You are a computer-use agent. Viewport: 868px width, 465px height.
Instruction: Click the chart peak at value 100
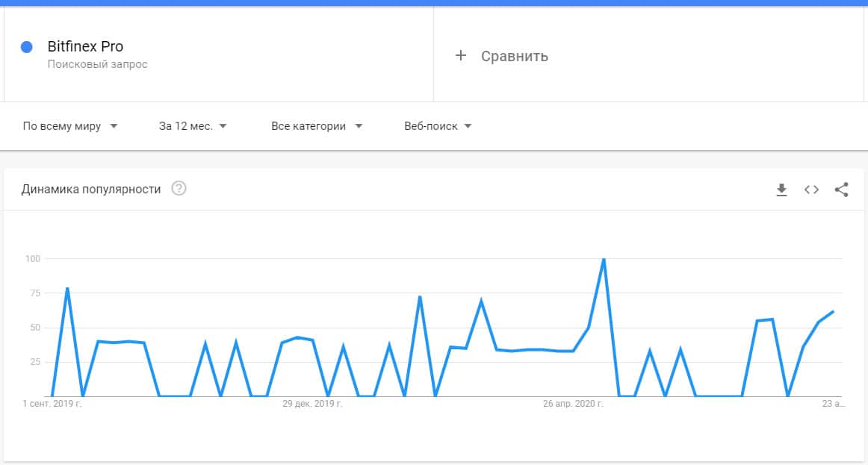tap(604, 259)
